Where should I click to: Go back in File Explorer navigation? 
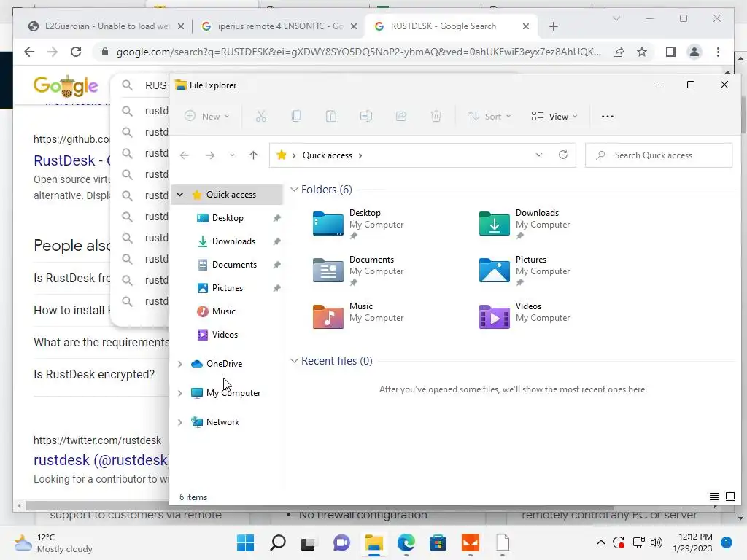coord(185,155)
